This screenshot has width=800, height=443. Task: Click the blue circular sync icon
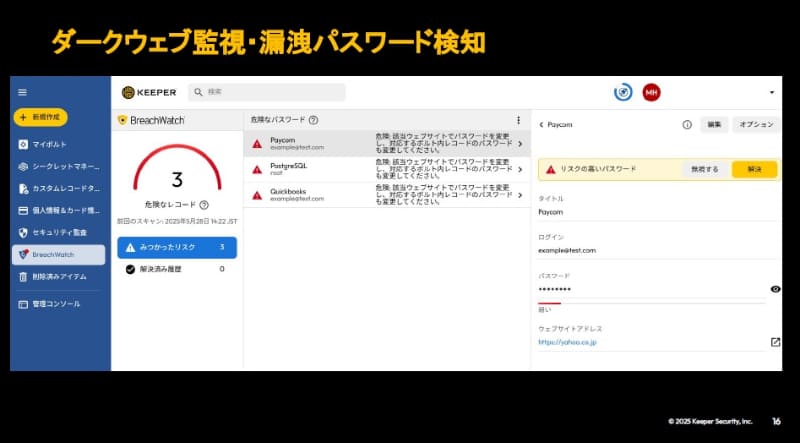pyautogui.click(x=623, y=92)
